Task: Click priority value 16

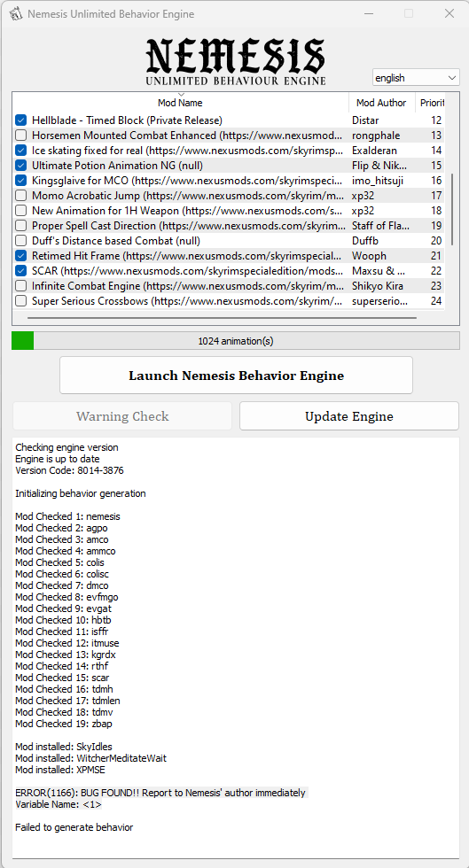Action: (436, 181)
